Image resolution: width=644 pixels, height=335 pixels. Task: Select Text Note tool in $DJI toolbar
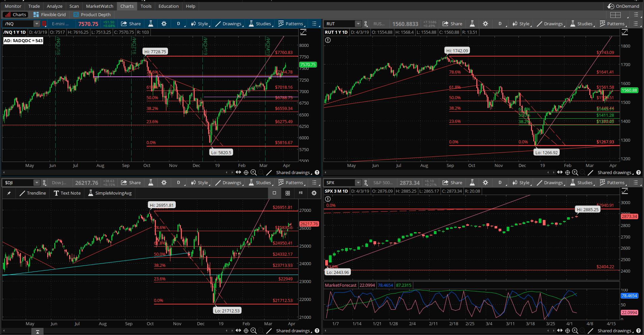click(x=67, y=193)
